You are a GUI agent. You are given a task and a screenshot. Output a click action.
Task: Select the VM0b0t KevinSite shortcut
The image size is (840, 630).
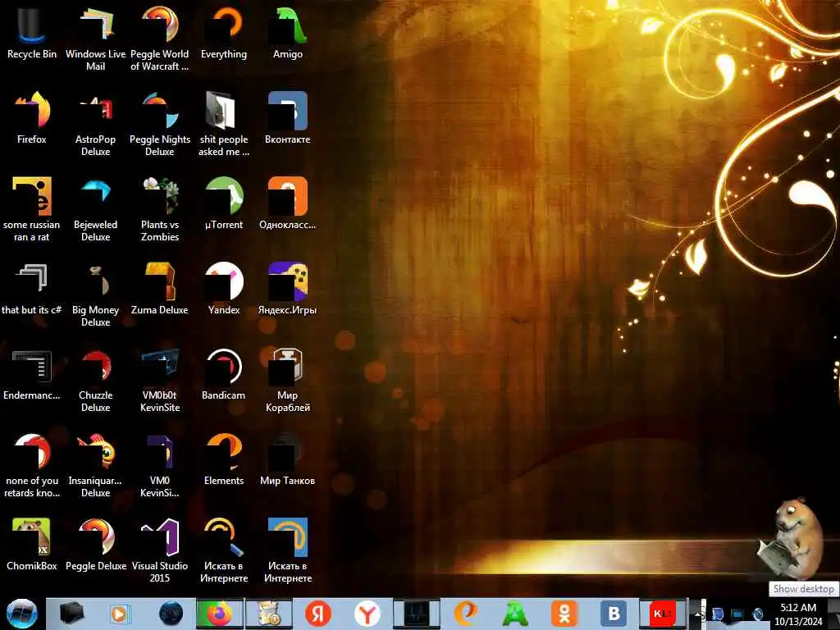pos(160,379)
